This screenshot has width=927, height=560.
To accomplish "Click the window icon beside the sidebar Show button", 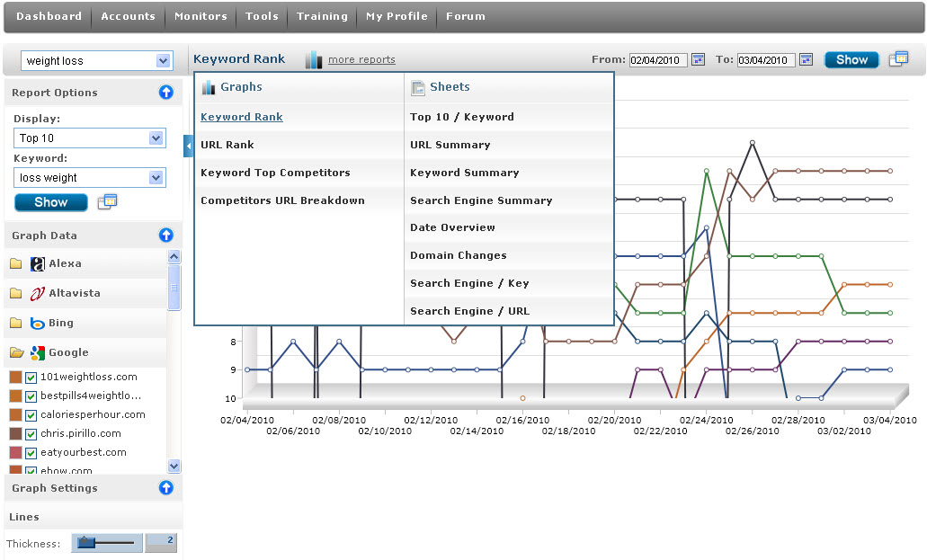I will click(107, 201).
